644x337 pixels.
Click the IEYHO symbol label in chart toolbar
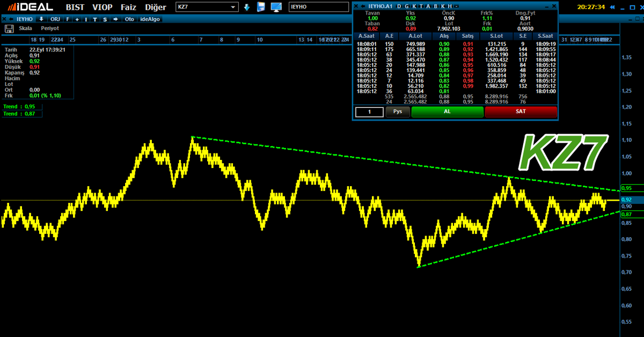[25, 19]
